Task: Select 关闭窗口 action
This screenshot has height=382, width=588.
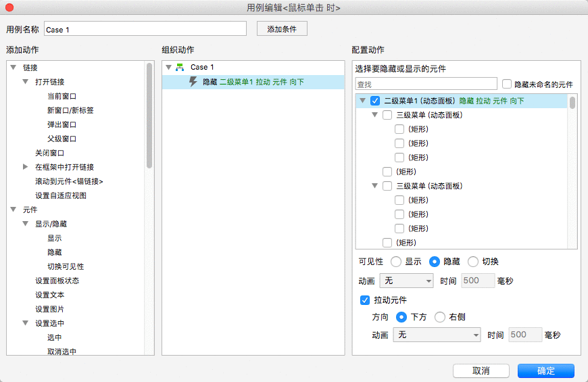Action: (x=50, y=153)
